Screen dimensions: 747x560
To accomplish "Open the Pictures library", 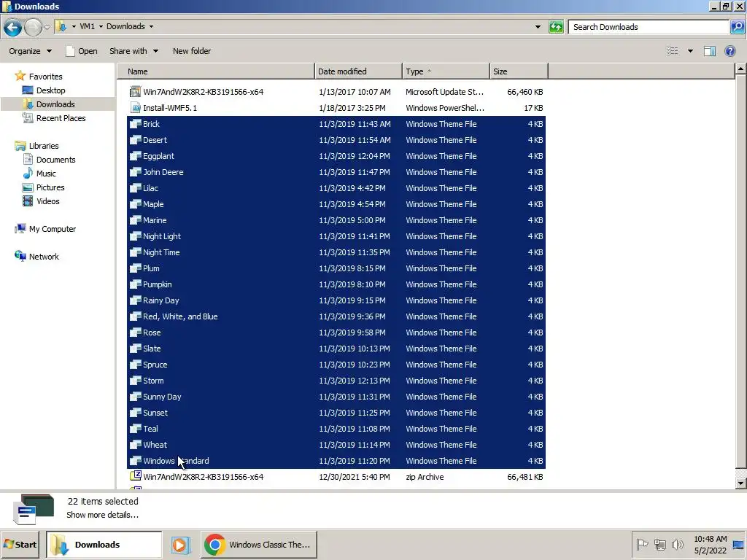I will 50,187.
